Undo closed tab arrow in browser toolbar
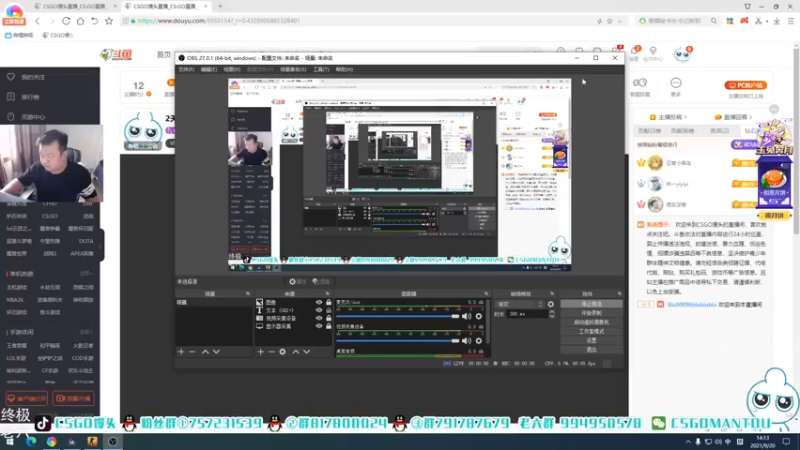This screenshot has width=800, height=450. (94, 21)
